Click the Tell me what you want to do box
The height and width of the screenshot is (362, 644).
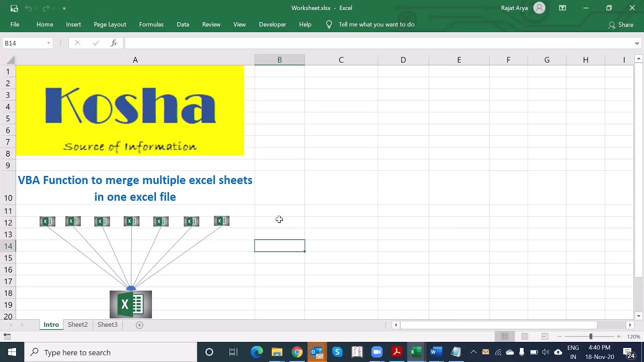click(376, 24)
